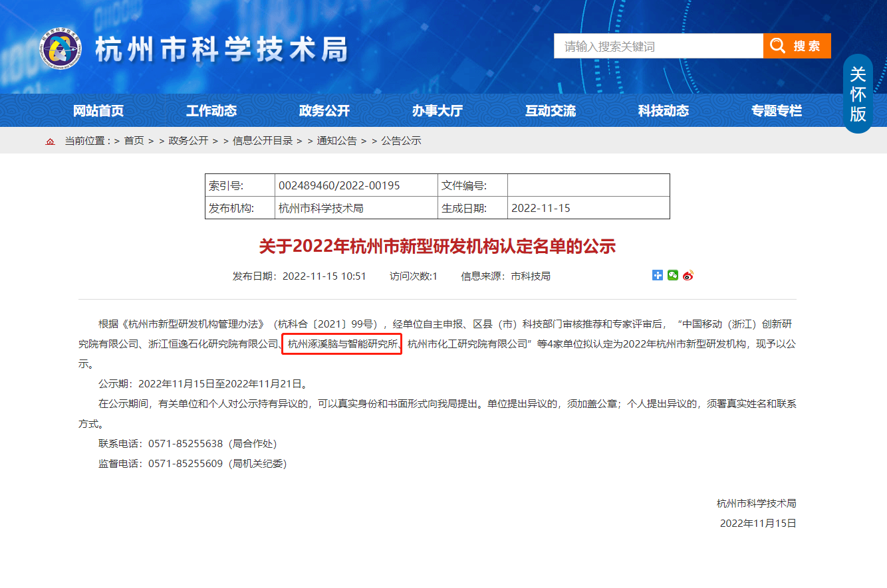887x588 pixels.
Task: Click the 公示期 date range line
Action: click(x=203, y=384)
